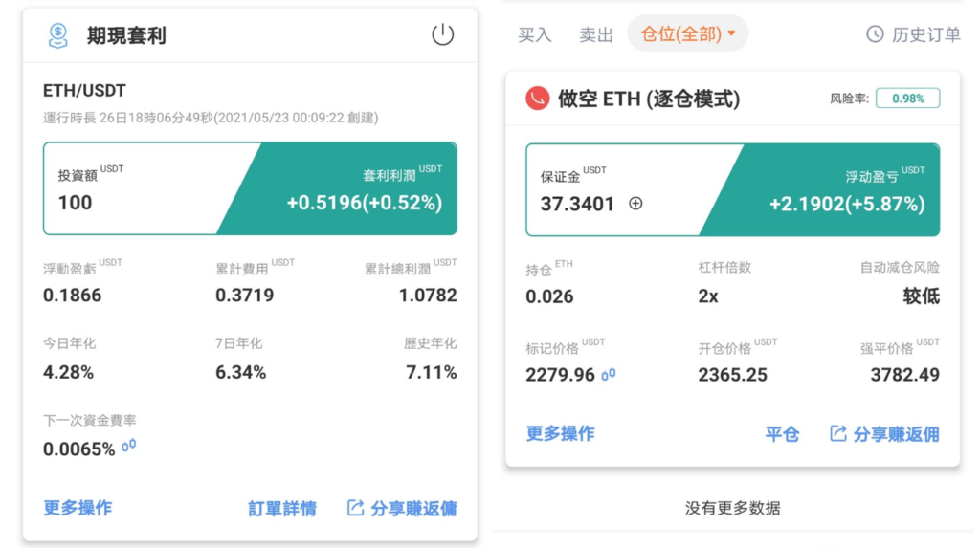
Task: Click the 歷史年化 value 7.11%
Action: [432, 372]
